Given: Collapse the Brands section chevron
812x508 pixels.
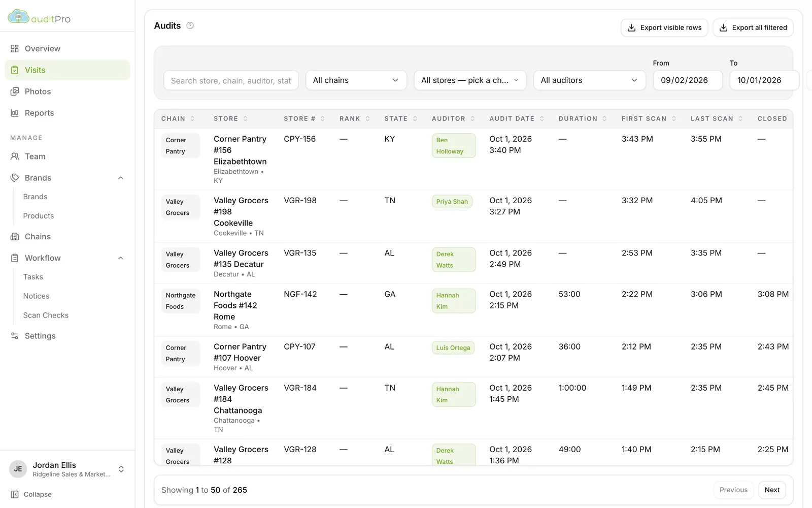Looking at the screenshot, I should pos(121,178).
